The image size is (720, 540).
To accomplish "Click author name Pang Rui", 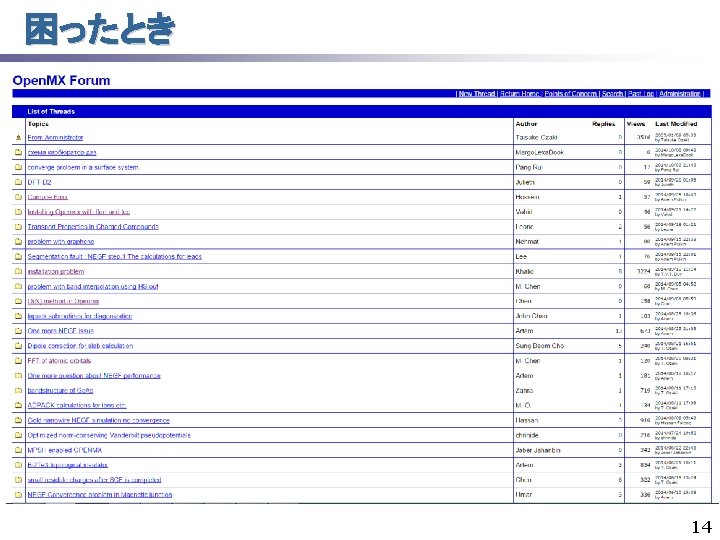I will (x=529, y=167).
